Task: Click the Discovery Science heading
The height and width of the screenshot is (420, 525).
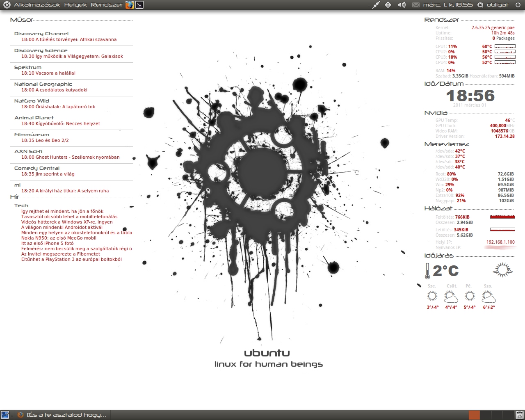Action: click(41, 50)
